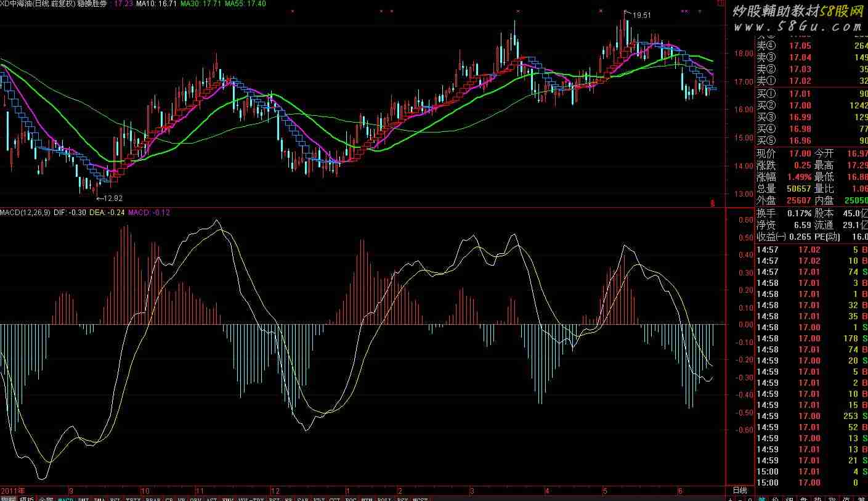Image resolution: width=868 pixels, height=501 pixels.
Task: Select the MACD indicator tab
Action: coord(65,499)
